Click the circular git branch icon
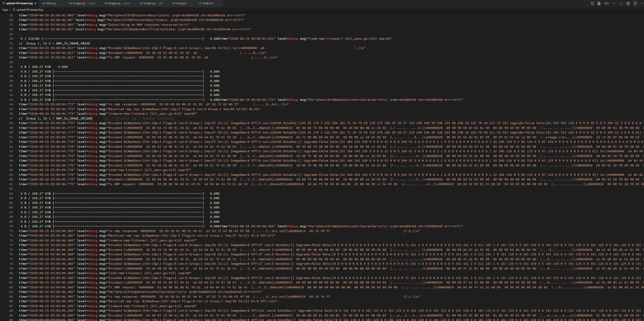This screenshot has width=644, height=321. [628, 3]
